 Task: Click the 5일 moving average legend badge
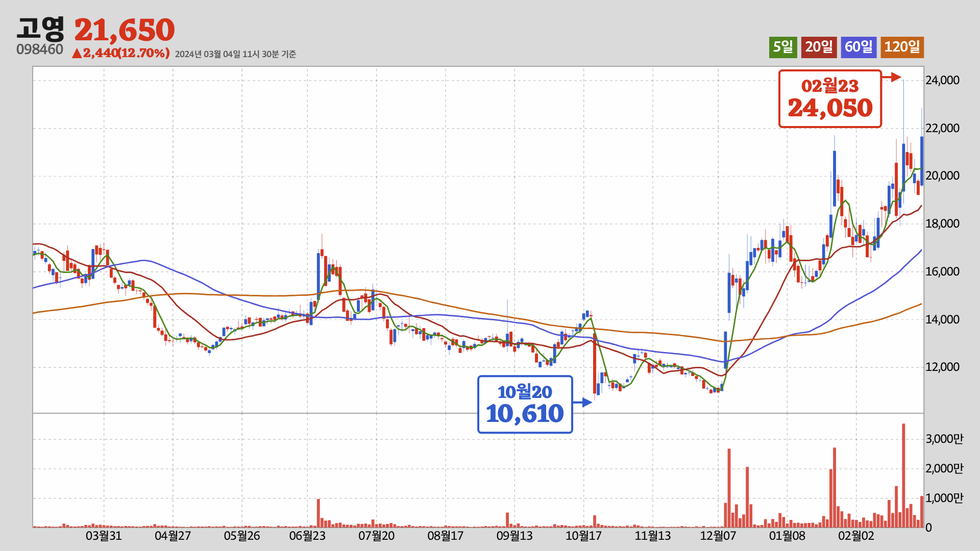click(783, 47)
